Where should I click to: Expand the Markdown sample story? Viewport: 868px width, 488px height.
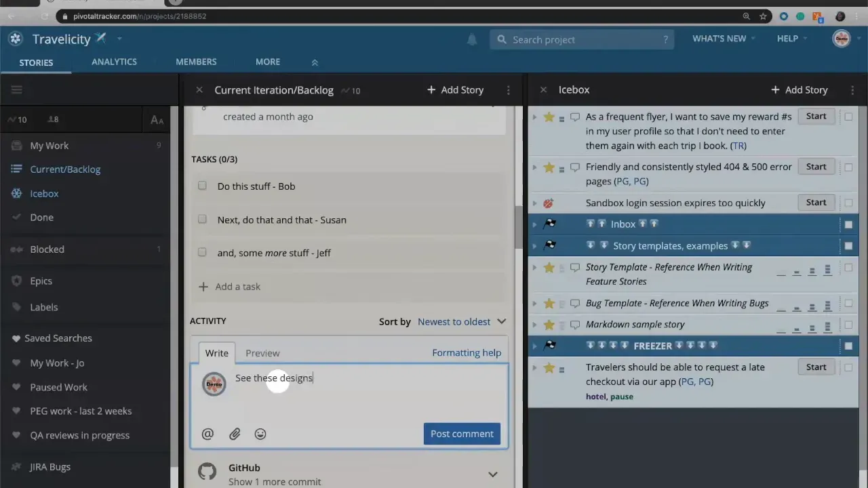coord(534,324)
